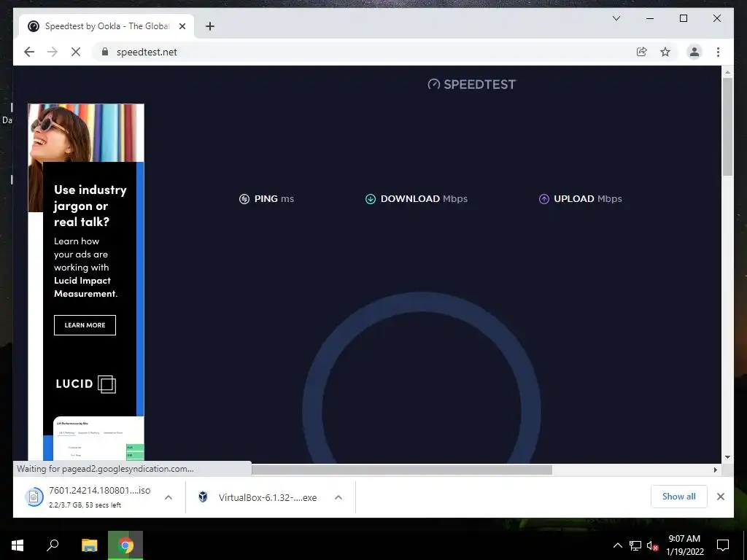
Task: Select the PING ms label
Action: tap(274, 199)
